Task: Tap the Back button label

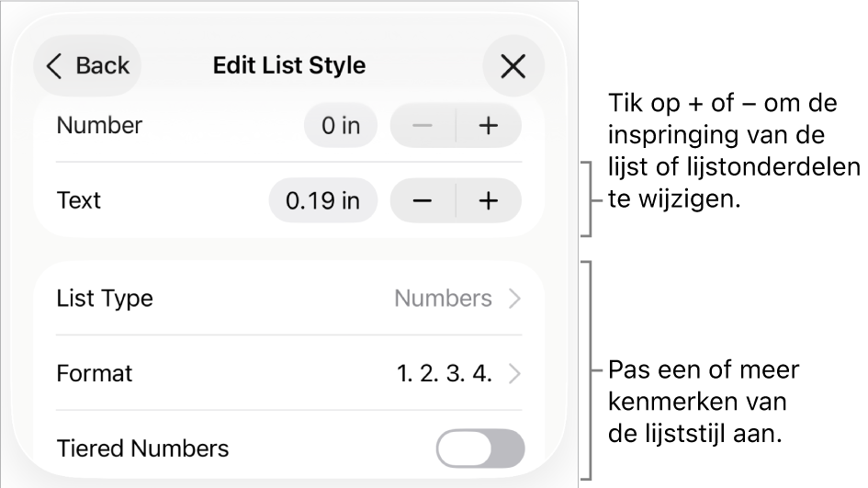Action: (x=102, y=66)
